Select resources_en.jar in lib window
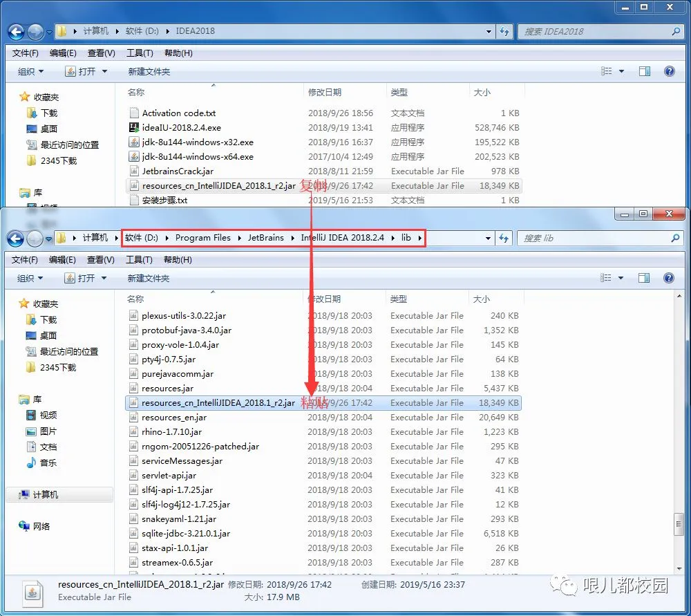691x616 pixels. [174, 417]
